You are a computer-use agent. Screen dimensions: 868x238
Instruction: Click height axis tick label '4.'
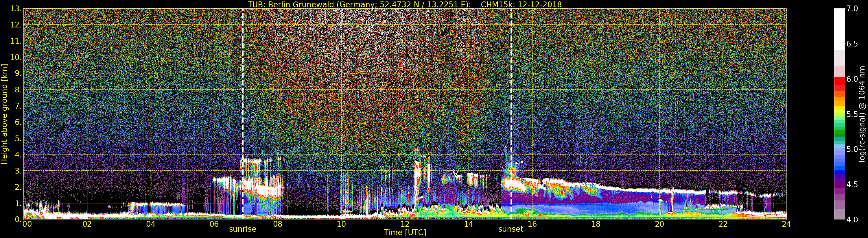18,155
